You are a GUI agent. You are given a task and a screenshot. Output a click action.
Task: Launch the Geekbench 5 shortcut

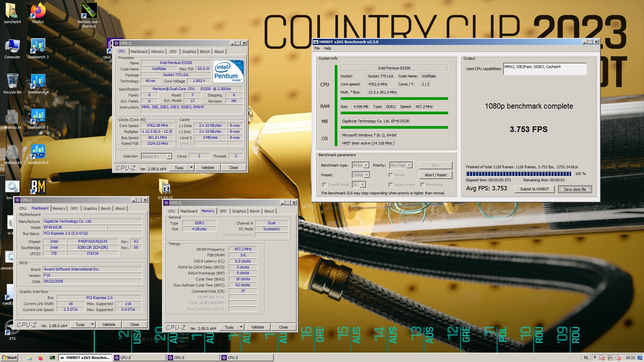(38, 119)
